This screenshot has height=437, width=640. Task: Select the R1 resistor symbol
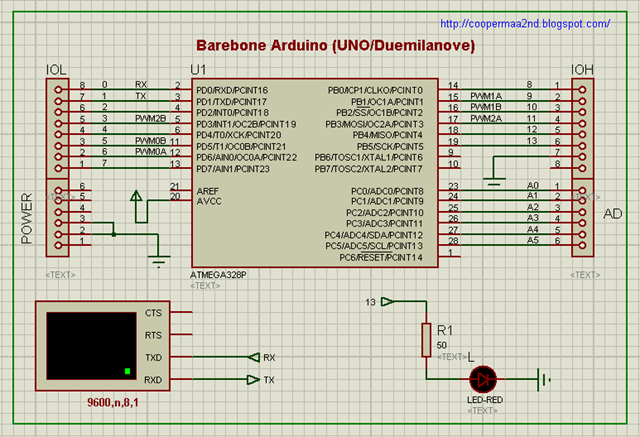pos(426,341)
